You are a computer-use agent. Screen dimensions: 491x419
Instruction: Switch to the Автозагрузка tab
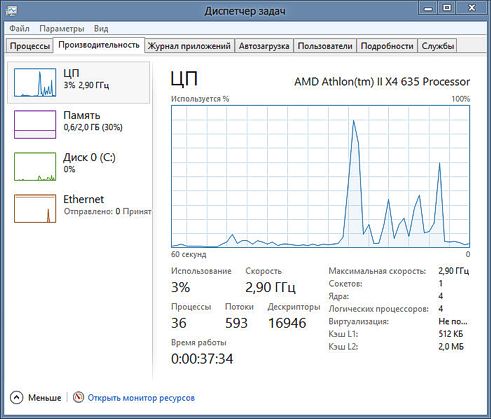pos(264,46)
